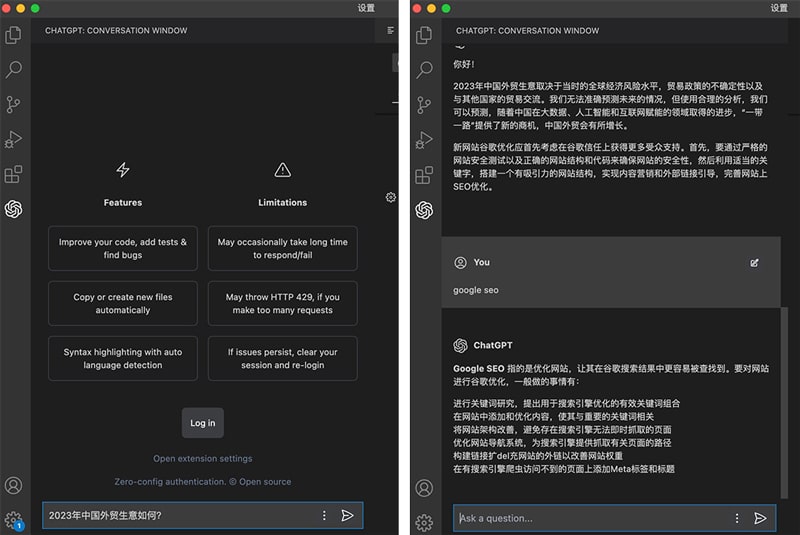Click send arrow in left window input

point(347,516)
